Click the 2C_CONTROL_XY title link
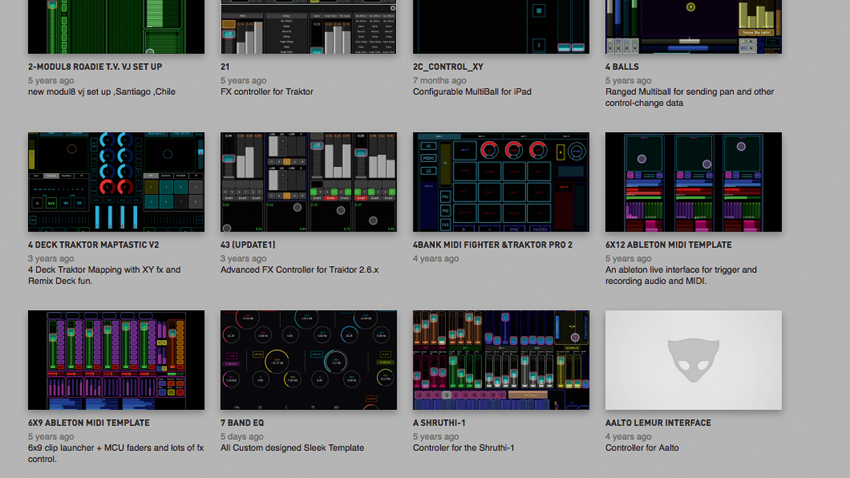This screenshot has height=478, width=850. click(x=448, y=67)
